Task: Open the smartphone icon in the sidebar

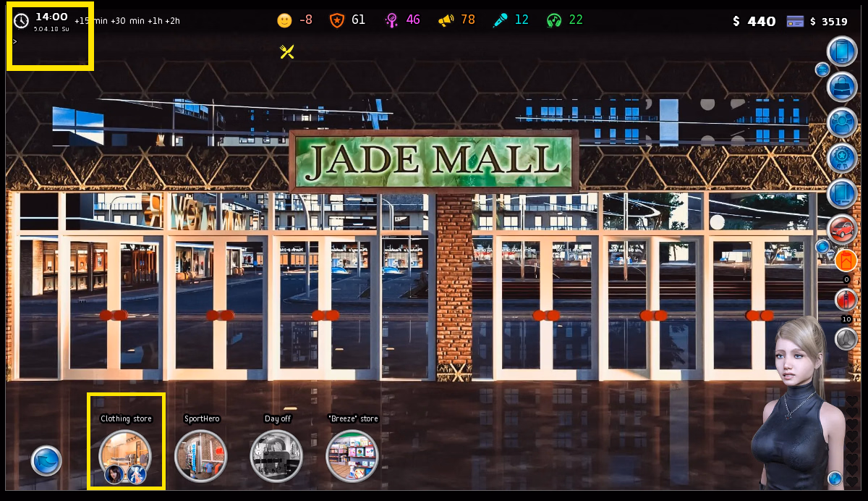Action: coord(842,51)
